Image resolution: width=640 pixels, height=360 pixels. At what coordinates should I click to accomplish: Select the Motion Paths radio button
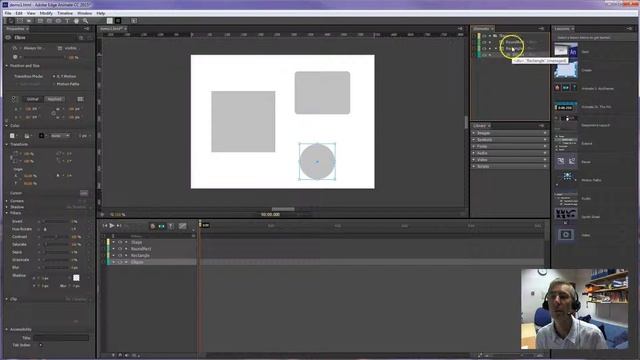[54, 84]
